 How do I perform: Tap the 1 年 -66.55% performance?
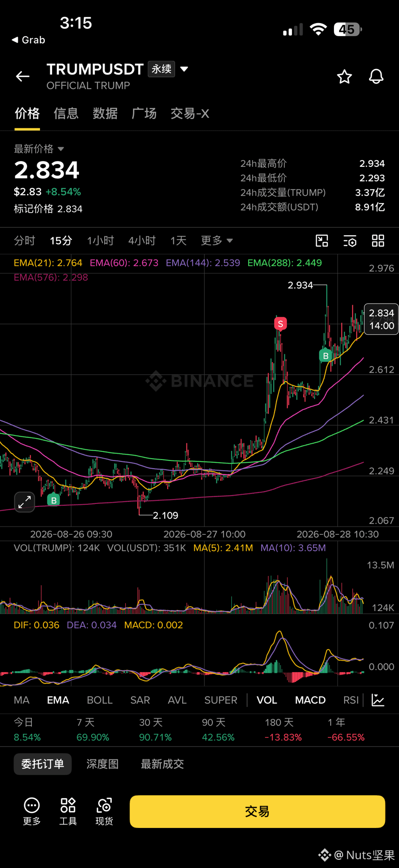click(x=346, y=730)
